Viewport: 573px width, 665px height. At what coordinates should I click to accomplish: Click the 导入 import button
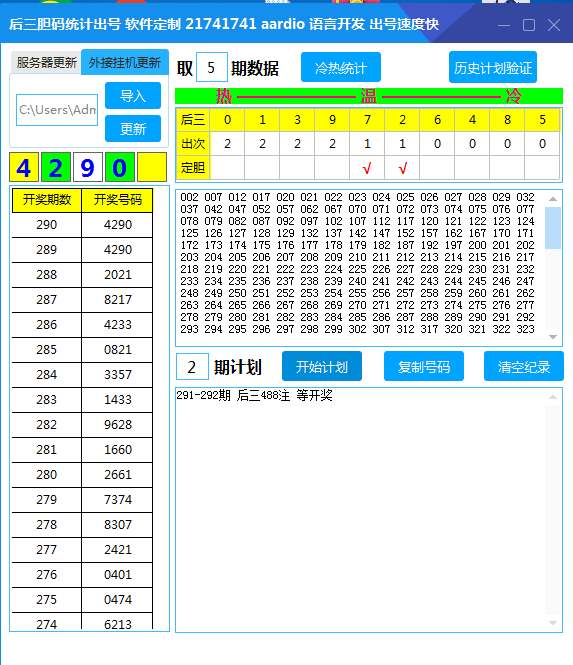point(133,95)
